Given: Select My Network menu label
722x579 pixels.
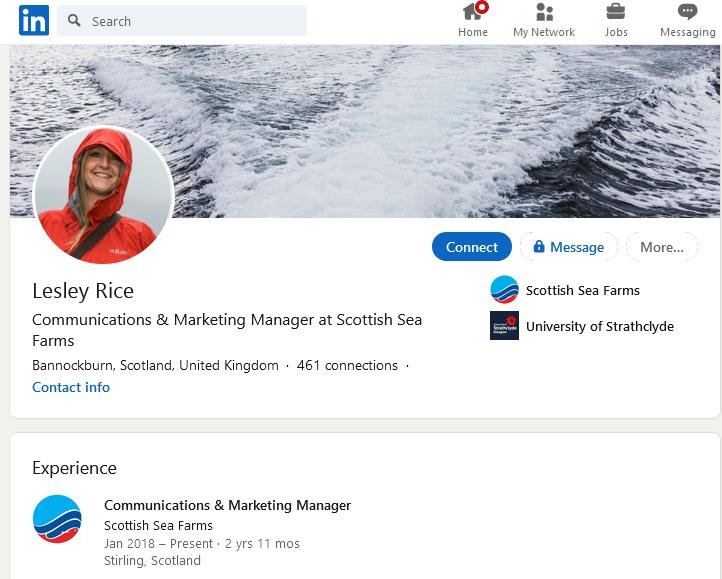Looking at the screenshot, I should [544, 32].
